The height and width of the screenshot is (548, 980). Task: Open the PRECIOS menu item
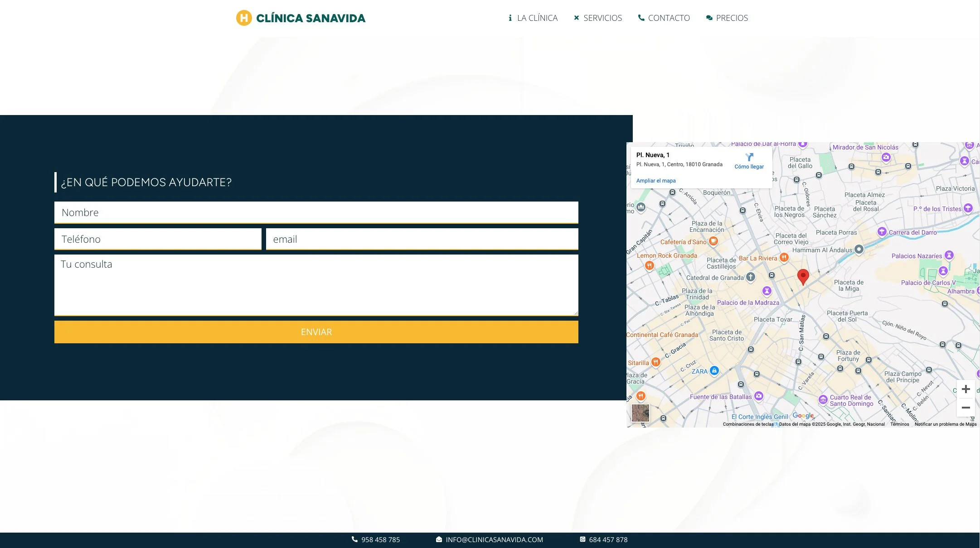[x=732, y=18]
